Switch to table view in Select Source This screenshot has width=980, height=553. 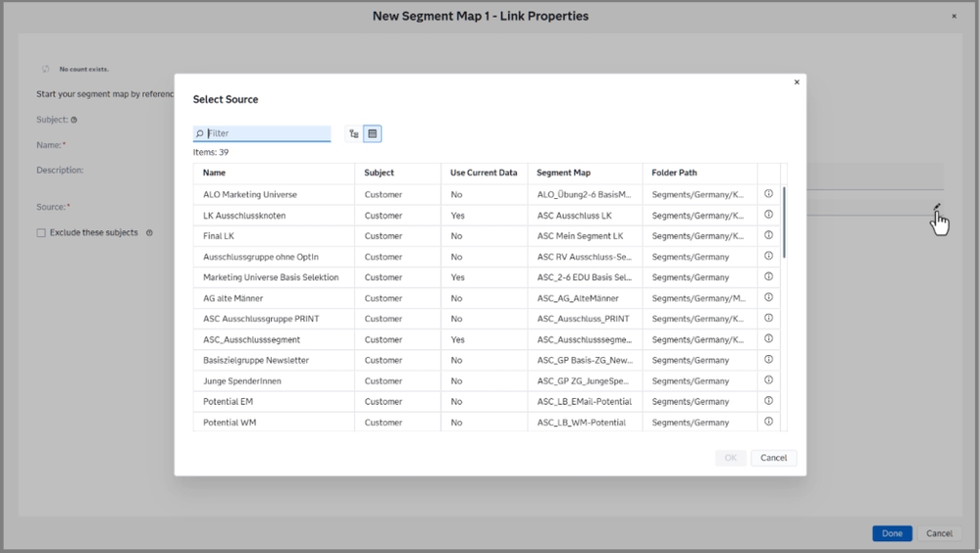pos(373,133)
